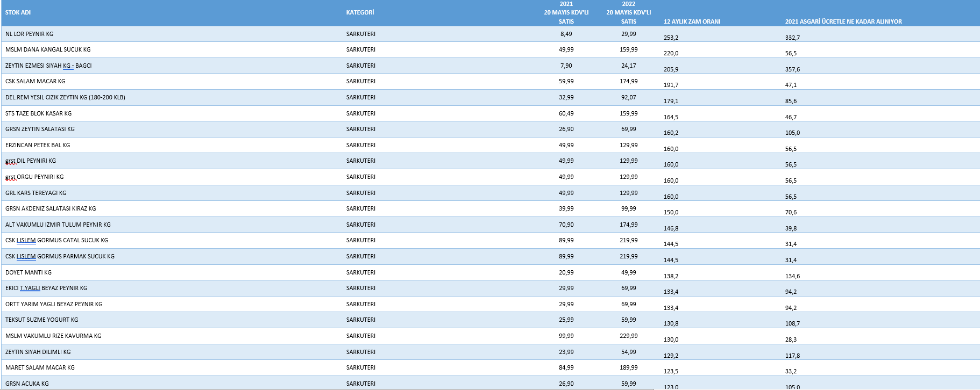Click the 2022 20 MAYIS KDV'LI SATIS header
This screenshot has height=390, width=980.
[628, 12]
